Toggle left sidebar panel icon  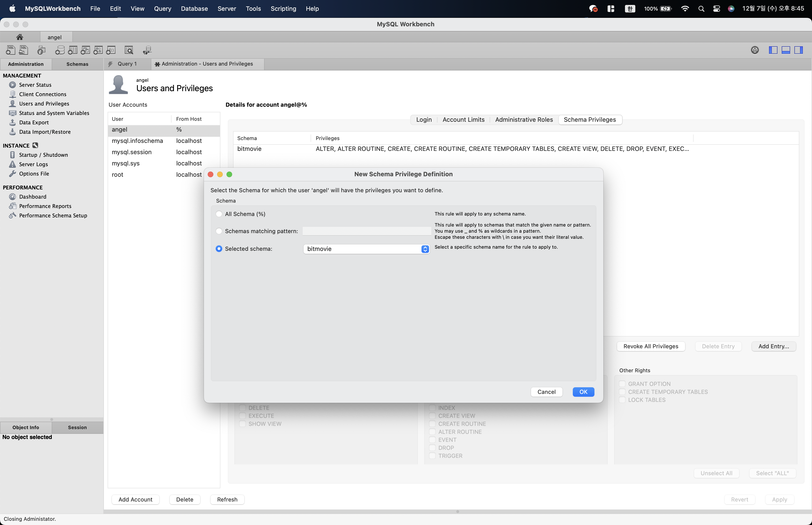coord(773,50)
